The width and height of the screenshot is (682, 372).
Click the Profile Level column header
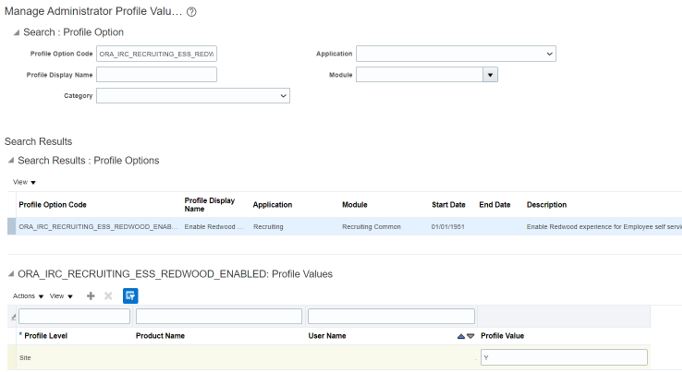click(x=46, y=336)
